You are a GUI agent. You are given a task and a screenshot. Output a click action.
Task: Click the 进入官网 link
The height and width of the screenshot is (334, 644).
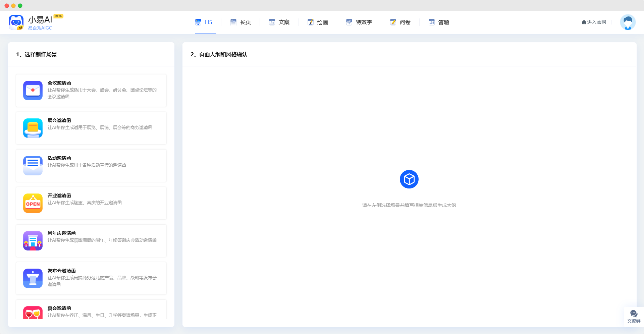point(594,22)
